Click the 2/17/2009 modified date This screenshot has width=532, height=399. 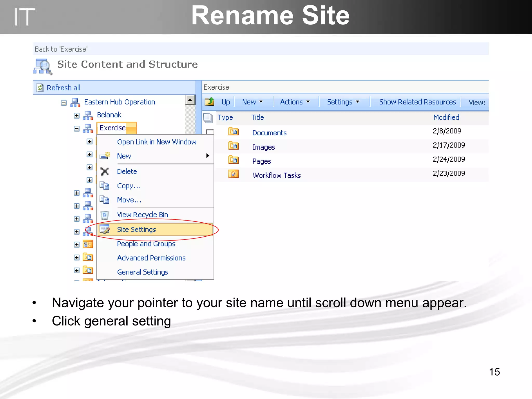[x=449, y=145]
